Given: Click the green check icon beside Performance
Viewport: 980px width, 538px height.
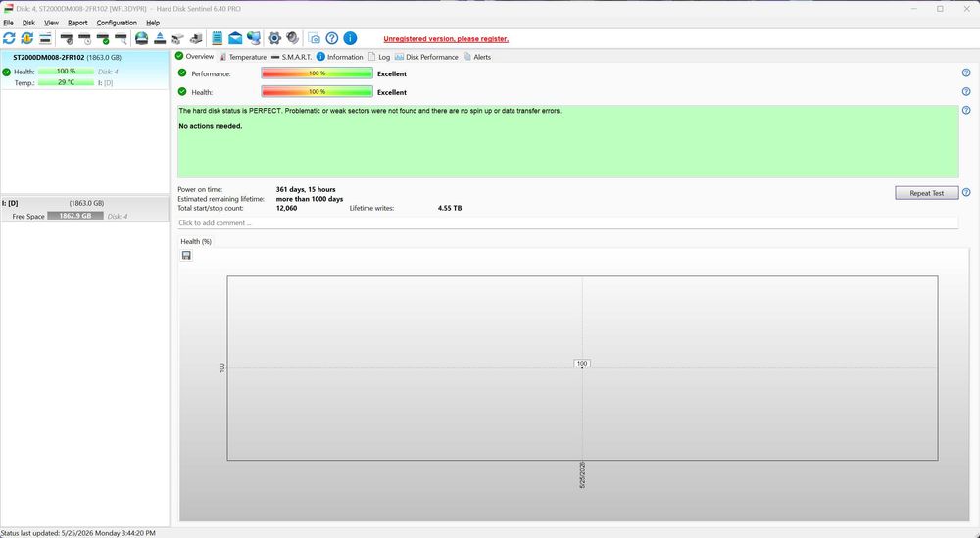Looking at the screenshot, I should 182,73.
